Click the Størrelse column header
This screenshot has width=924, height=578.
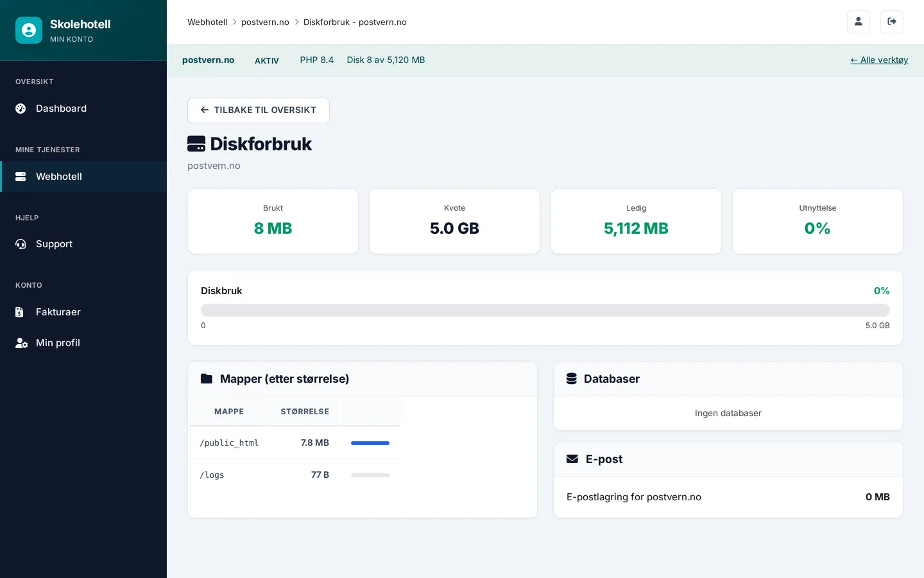pyautogui.click(x=305, y=412)
